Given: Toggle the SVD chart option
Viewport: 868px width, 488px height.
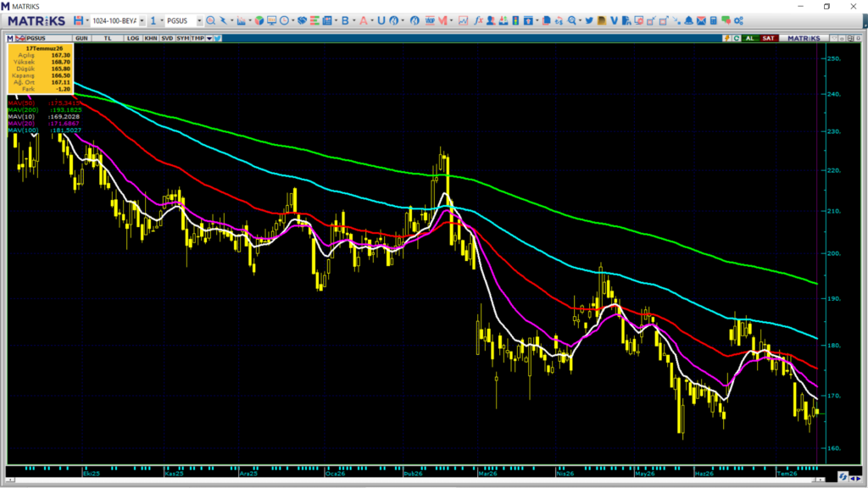Looking at the screenshot, I should 167,38.
